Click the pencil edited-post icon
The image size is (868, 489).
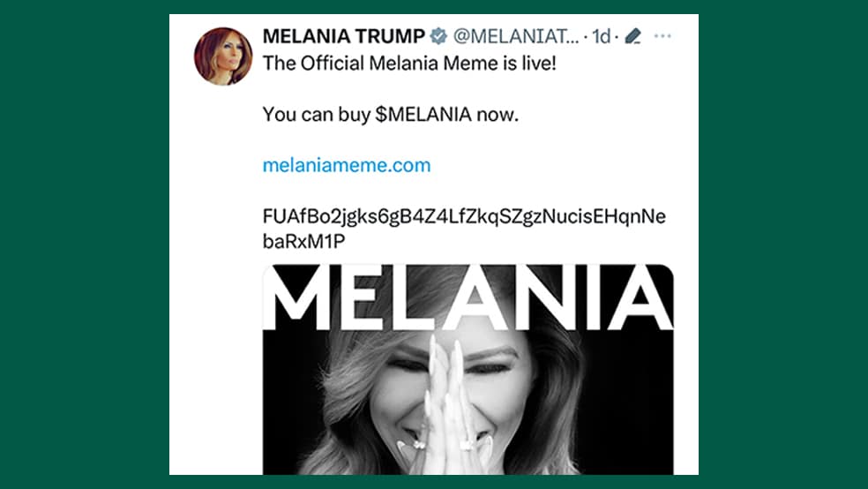pos(632,36)
